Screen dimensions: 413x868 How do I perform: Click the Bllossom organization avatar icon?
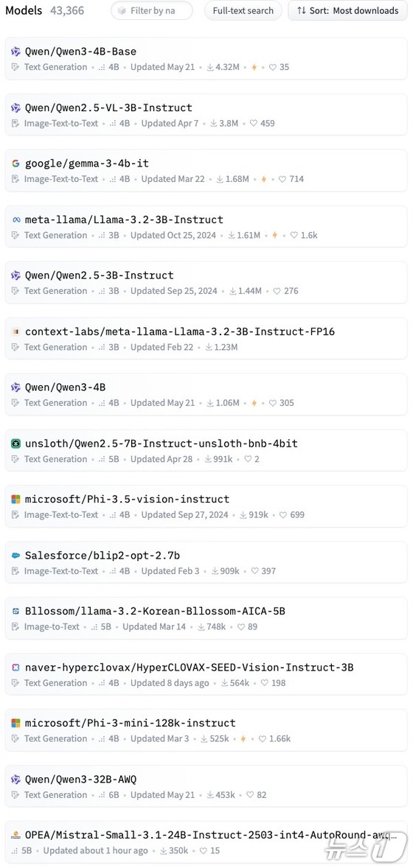pyautogui.click(x=15, y=611)
